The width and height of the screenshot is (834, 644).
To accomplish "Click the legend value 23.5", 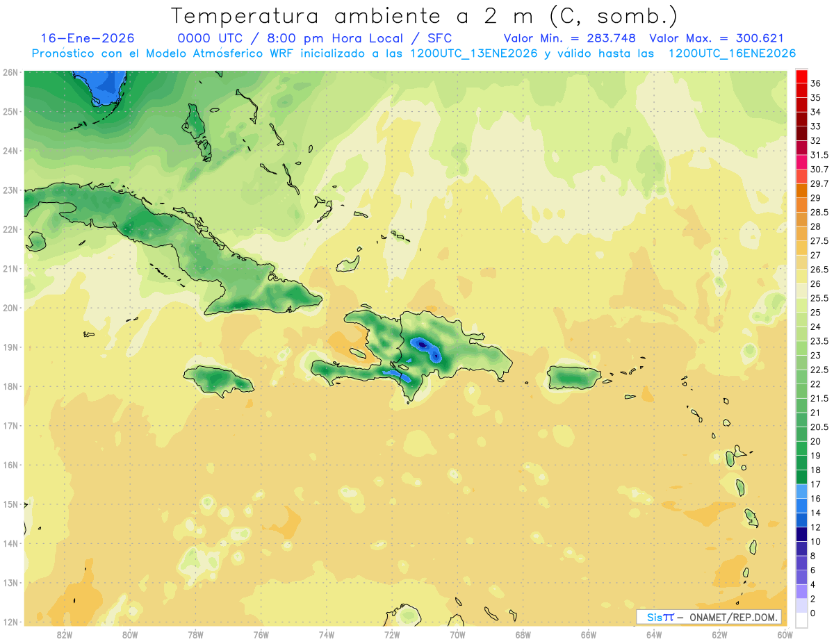I will 819,341.
